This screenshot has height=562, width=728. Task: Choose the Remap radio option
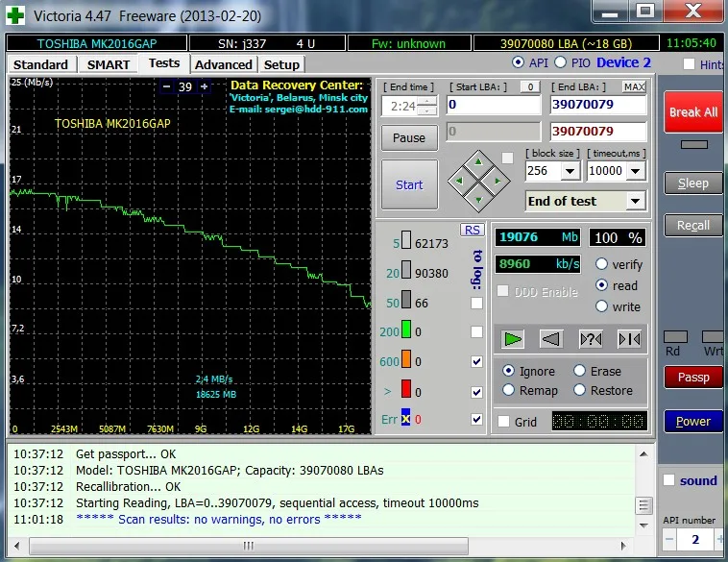pyautogui.click(x=508, y=390)
